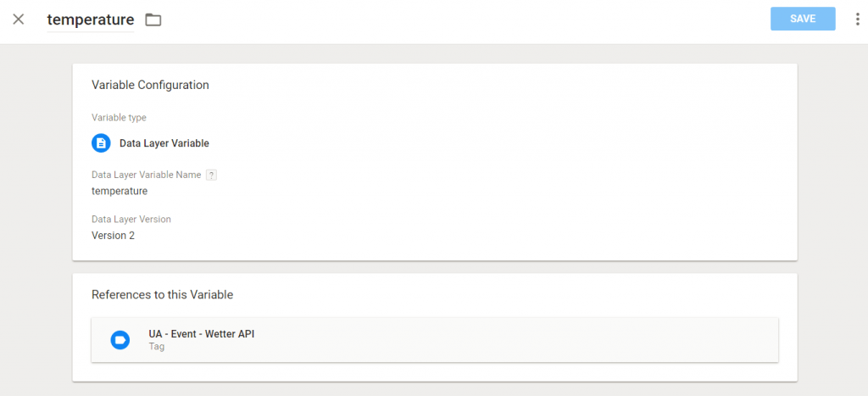868x396 pixels.
Task: Select the bold "Data Layer Variable" type name
Action: coord(164,143)
